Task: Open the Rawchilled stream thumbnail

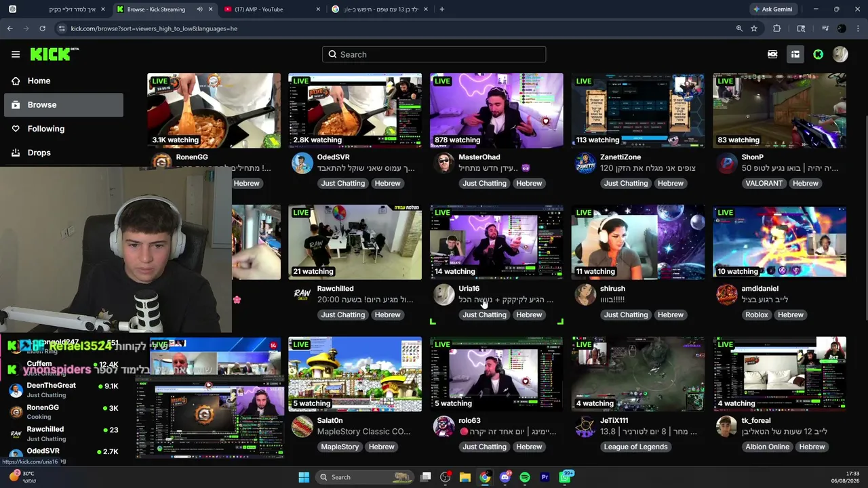Action: tap(355, 242)
